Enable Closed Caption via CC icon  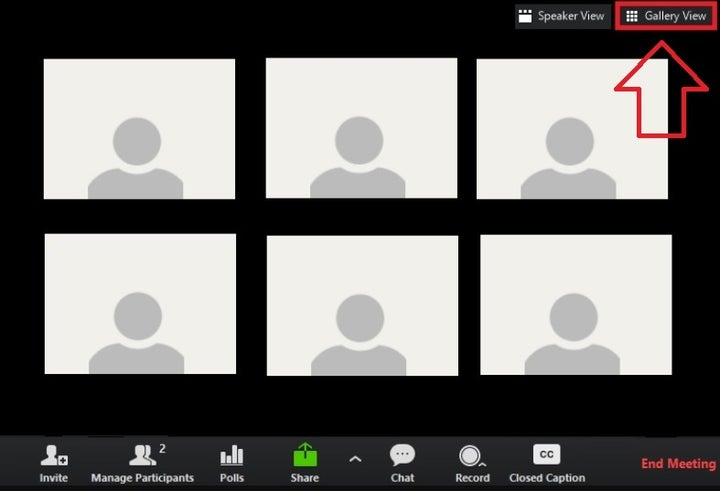[547, 455]
